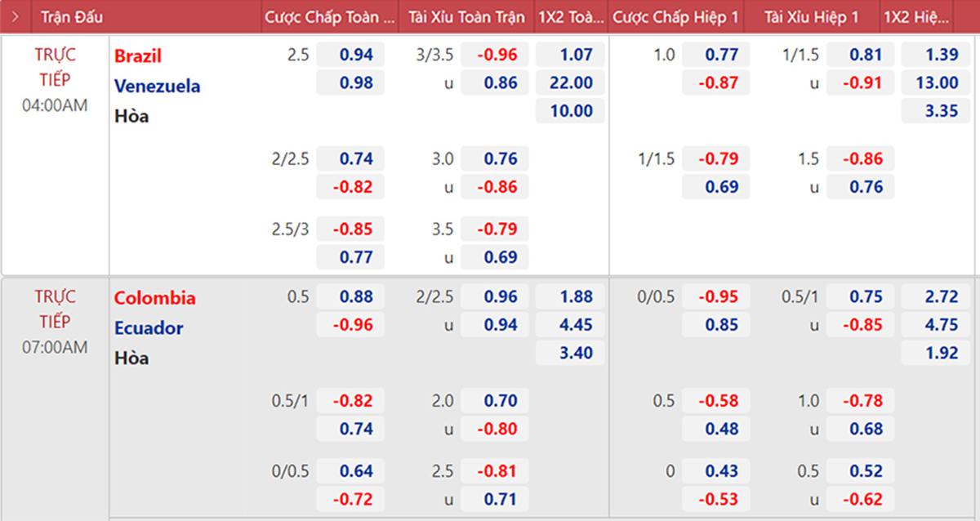The width and height of the screenshot is (980, 521).
Task: Bet first-half under 0.5/1 at -0.85
Action: [861, 324]
